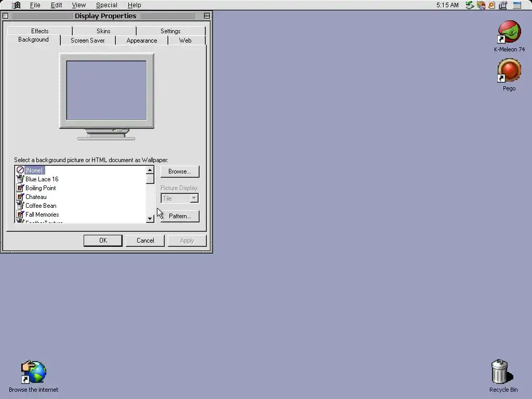The image size is (532, 399).
Task: Click the Boiling Point file icon
Action: pos(20,188)
